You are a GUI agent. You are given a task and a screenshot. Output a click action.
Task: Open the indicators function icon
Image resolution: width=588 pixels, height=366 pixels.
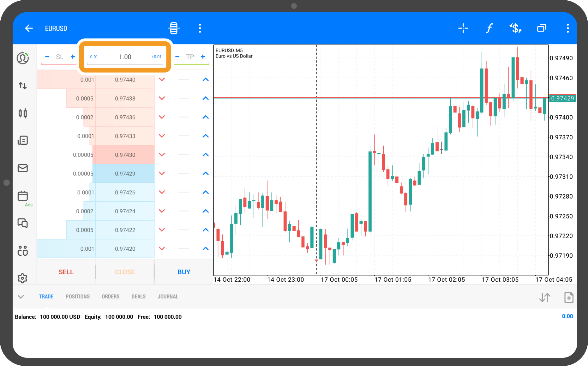tap(489, 28)
